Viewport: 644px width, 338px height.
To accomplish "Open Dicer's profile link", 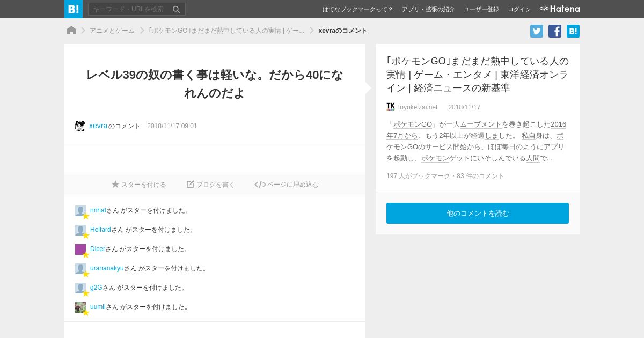I will (98, 249).
